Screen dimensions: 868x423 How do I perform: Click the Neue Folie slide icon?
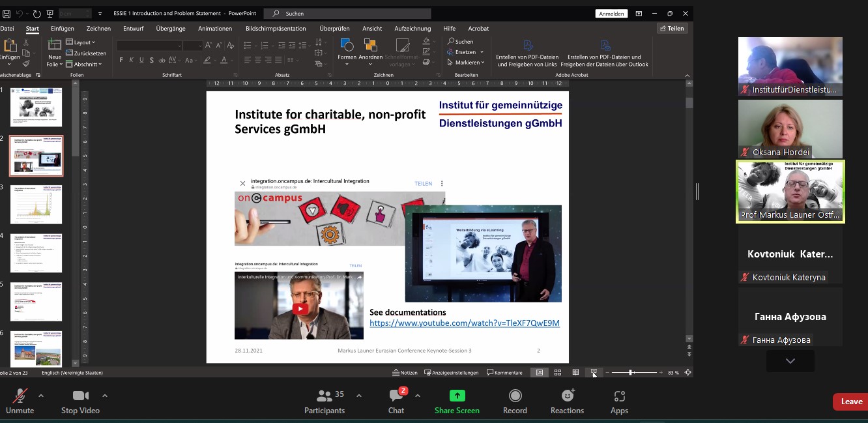click(55, 44)
